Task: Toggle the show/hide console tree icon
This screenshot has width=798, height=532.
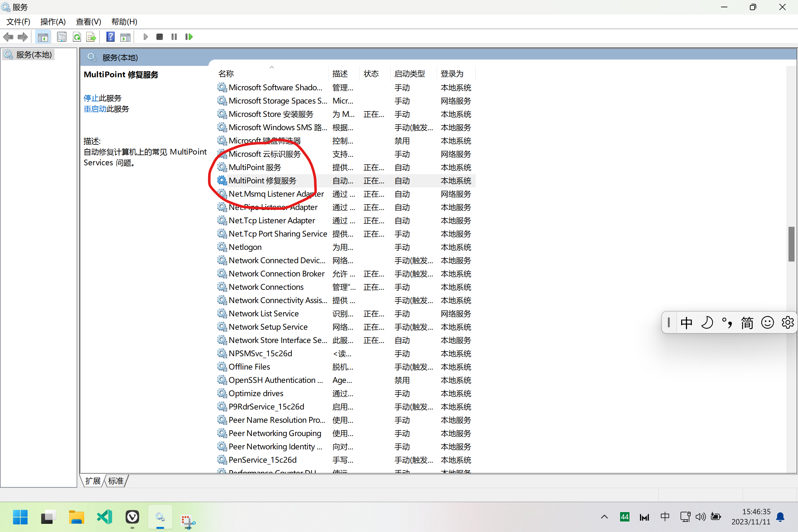Action: coord(43,37)
